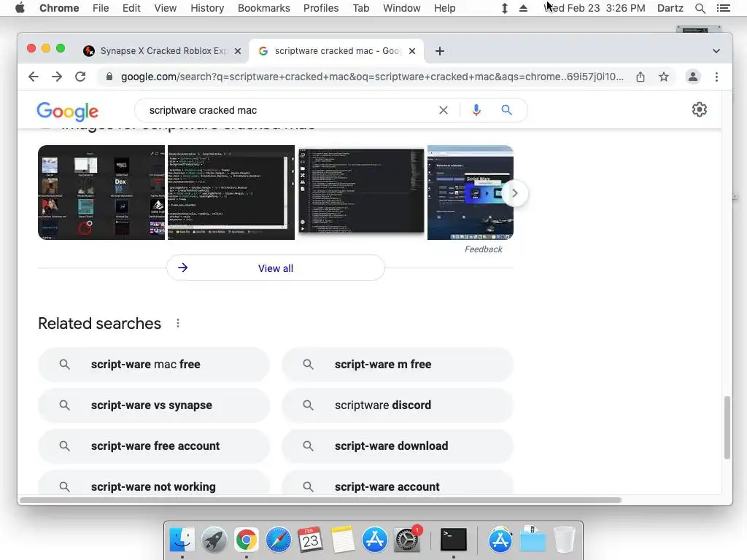This screenshot has height=560, width=747.
Task: Open Chrome's three-dot menu
Action: tap(716, 77)
